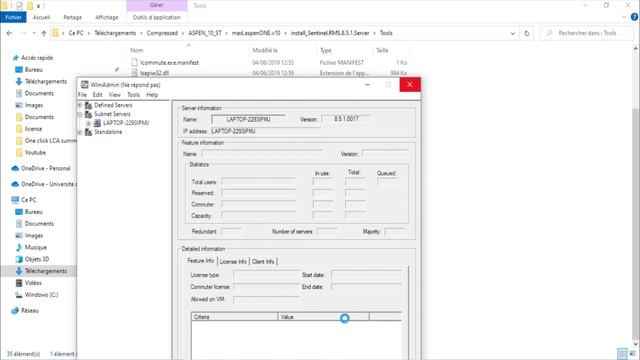Open the Youtube folder in sidebar
This screenshot has width=640, height=360.
click(x=35, y=153)
